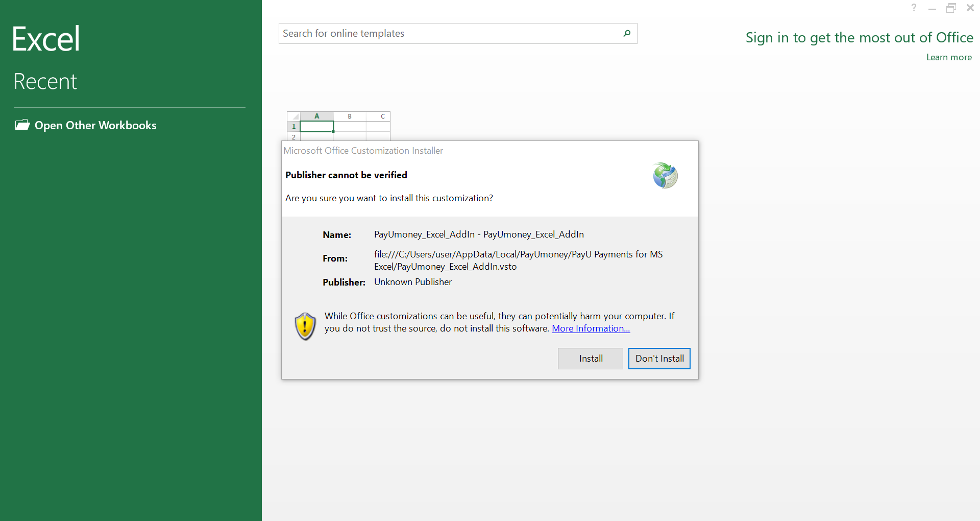Open the More Information link
Image resolution: width=980 pixels, height=521 pixels.
pos(591,328)
